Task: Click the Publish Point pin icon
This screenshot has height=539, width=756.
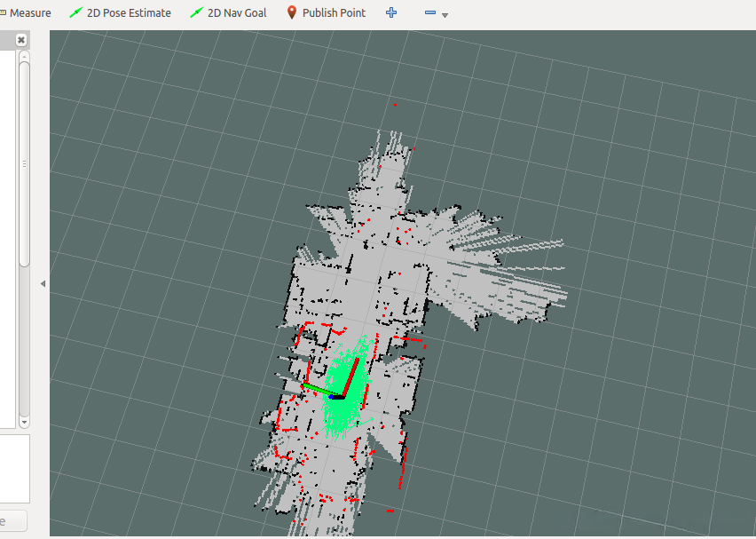Action: (292, 13)
